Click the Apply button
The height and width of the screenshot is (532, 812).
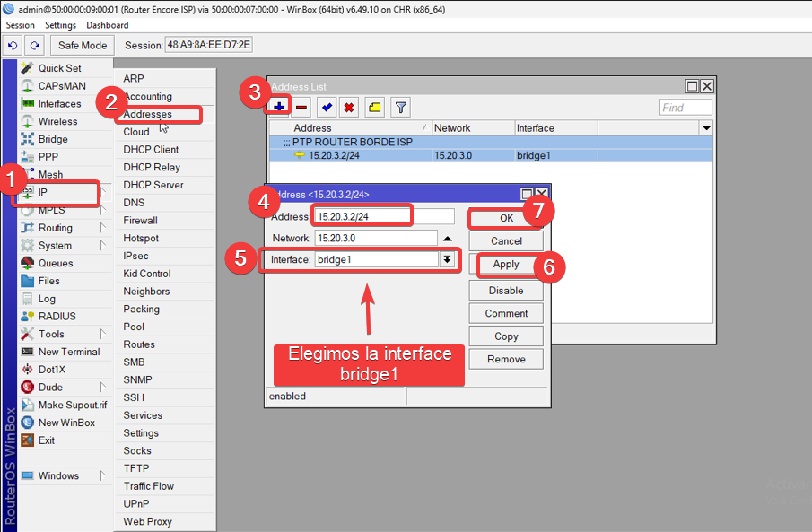505,265
